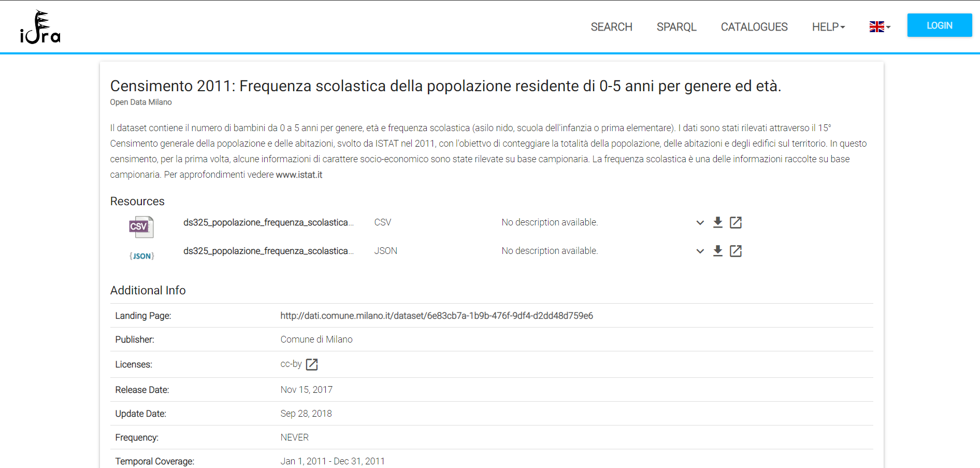Click the Additional Info heading
This screenshot has width=980, height=468.
[148, 290]
